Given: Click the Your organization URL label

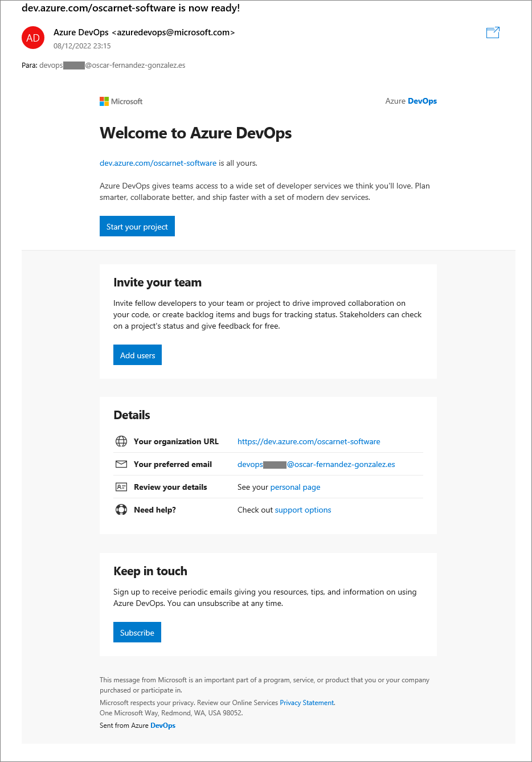Looking at the screenshot, I should pyautogui.click(x=176, y=441).
